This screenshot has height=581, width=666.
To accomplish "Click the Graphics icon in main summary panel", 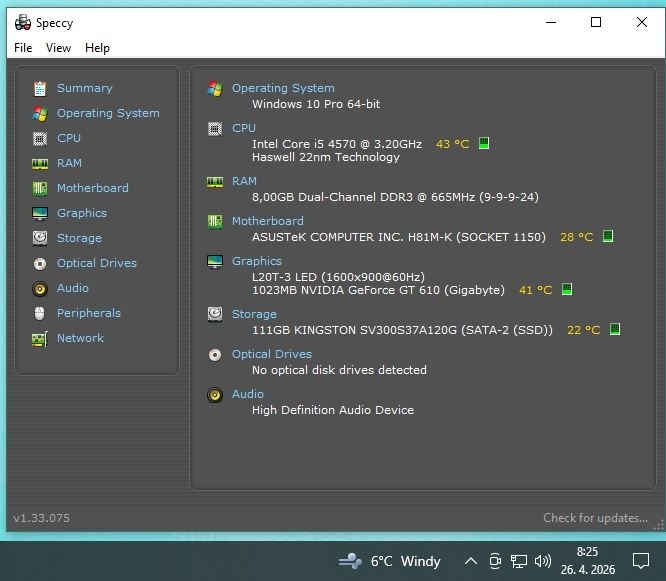I will click(x=215, y=262).
